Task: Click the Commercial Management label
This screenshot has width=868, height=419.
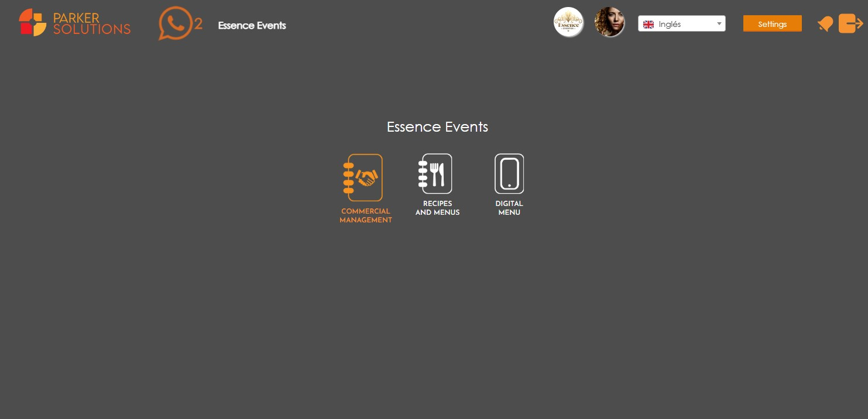Action: pos(365,216)
